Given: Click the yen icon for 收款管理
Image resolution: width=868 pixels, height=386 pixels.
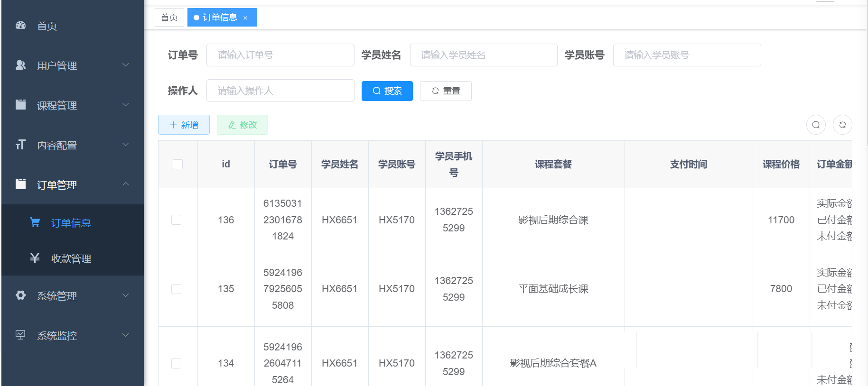Looking at the screenshot, I should click(35, 258).
